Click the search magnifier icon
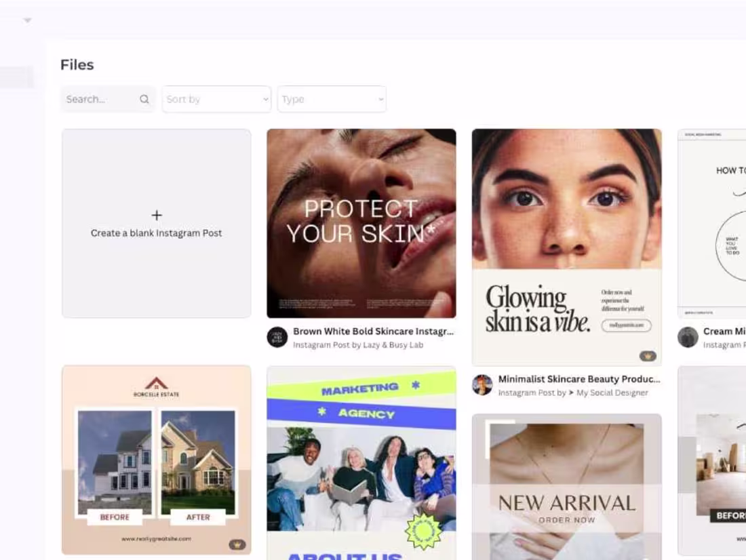Image resolution: width=746 pixels, height=560 pixels. point(144,99)
